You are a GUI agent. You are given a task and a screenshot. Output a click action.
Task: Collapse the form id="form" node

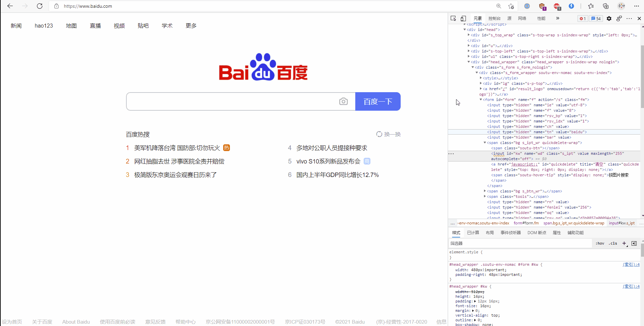[481, 100]
